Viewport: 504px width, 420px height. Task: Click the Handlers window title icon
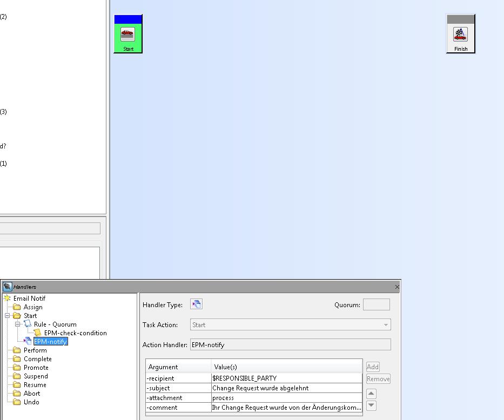point(7,287)
